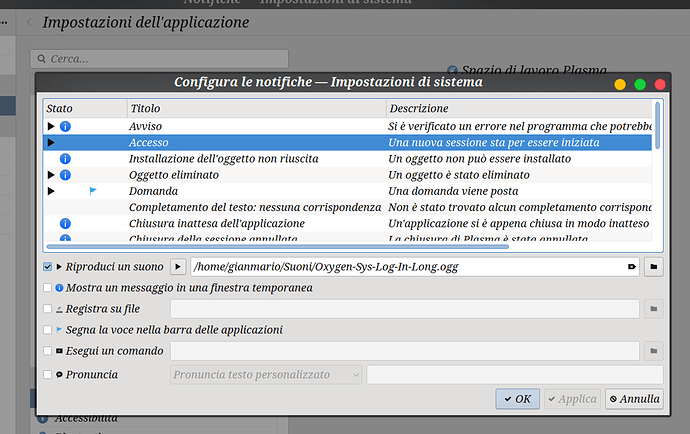The height and width of the screenshot is (434, 690).
Task: Select the Avviso notification row
Action: pos(348,126)
